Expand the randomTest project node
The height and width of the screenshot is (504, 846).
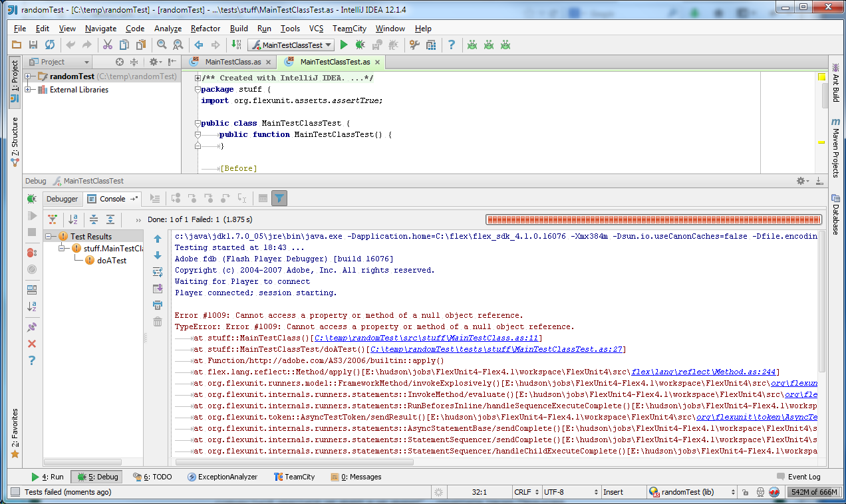coord(29,76)
